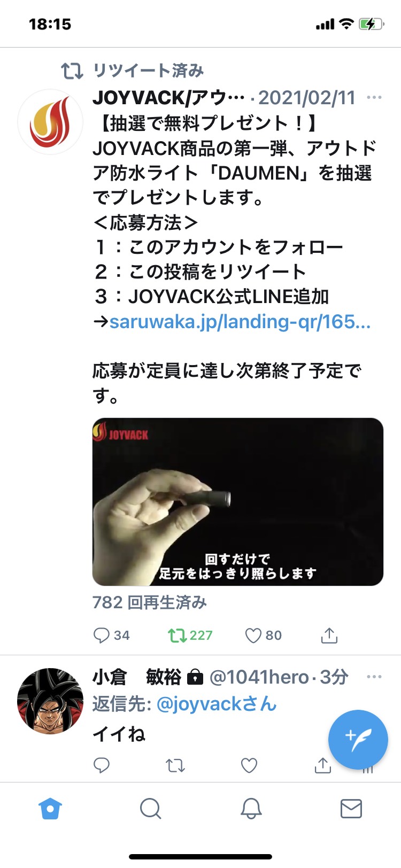
Task: Play the JOYVACK flashlight video
Action: click(238, 502)
